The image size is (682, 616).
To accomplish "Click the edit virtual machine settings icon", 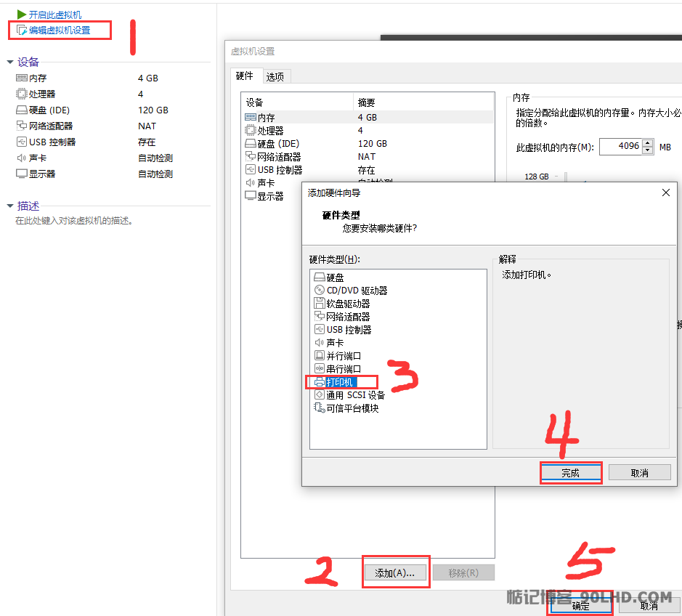I will (x=22, y=31).
